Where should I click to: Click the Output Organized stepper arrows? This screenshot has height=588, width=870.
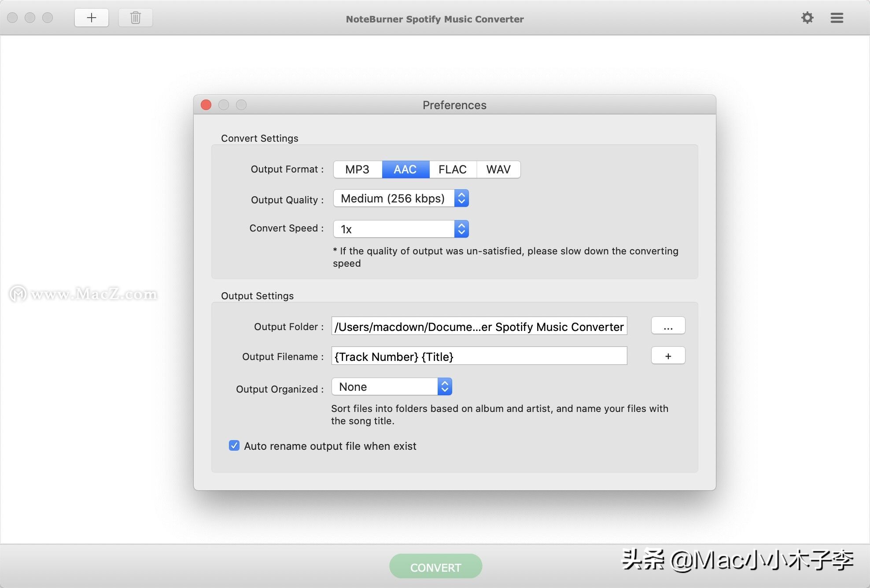(445, 386)
